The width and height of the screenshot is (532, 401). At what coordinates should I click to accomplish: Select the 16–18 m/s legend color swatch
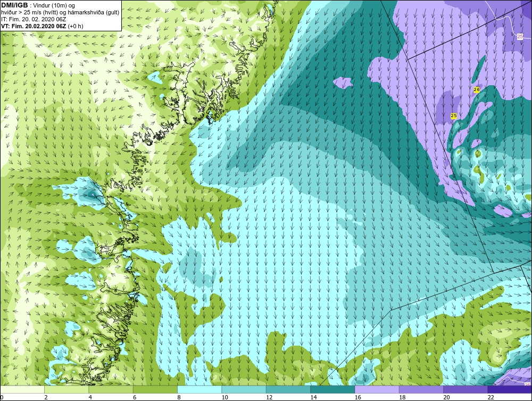377,389
